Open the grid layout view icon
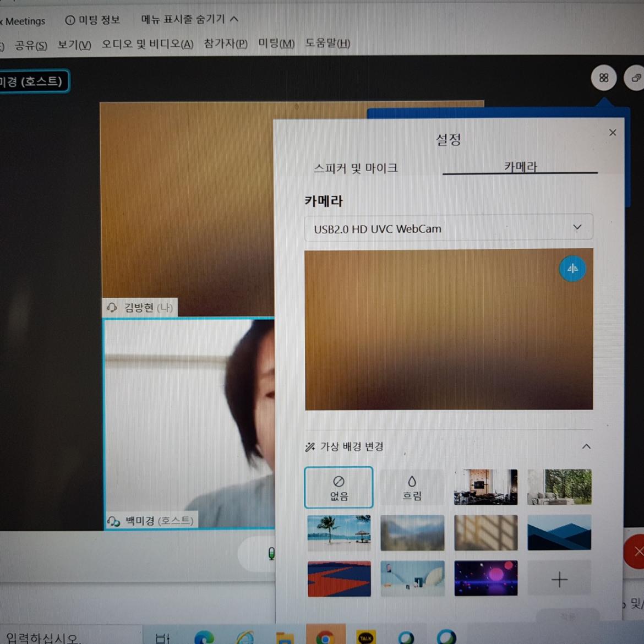 coord(604,78)
